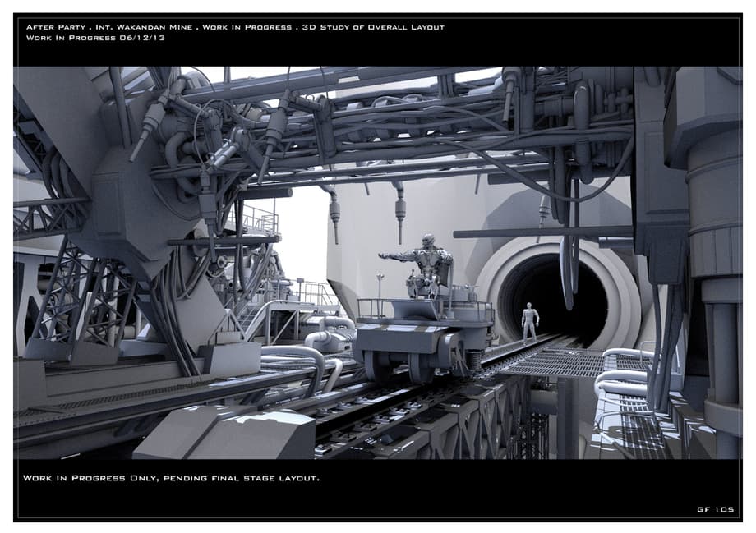Click the robot's outstretched arm
Viewport: 756px width, 533px height.
[397, 256]
